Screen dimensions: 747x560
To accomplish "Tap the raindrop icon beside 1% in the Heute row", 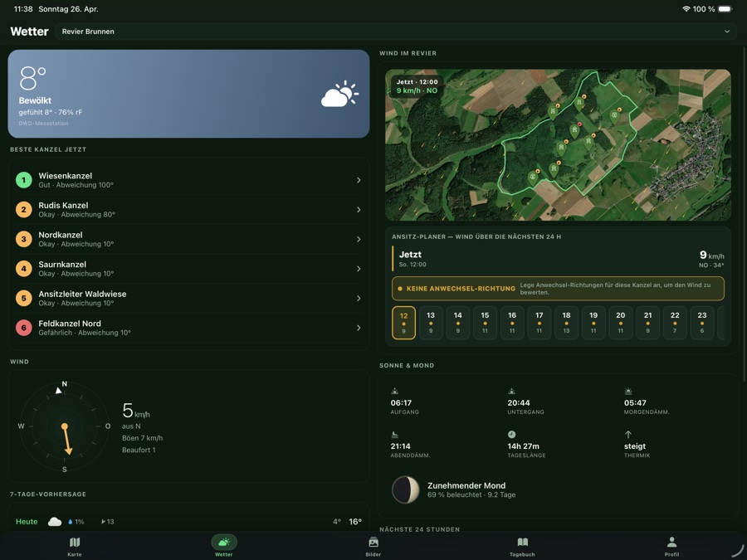I will click(x=71, y=522).
